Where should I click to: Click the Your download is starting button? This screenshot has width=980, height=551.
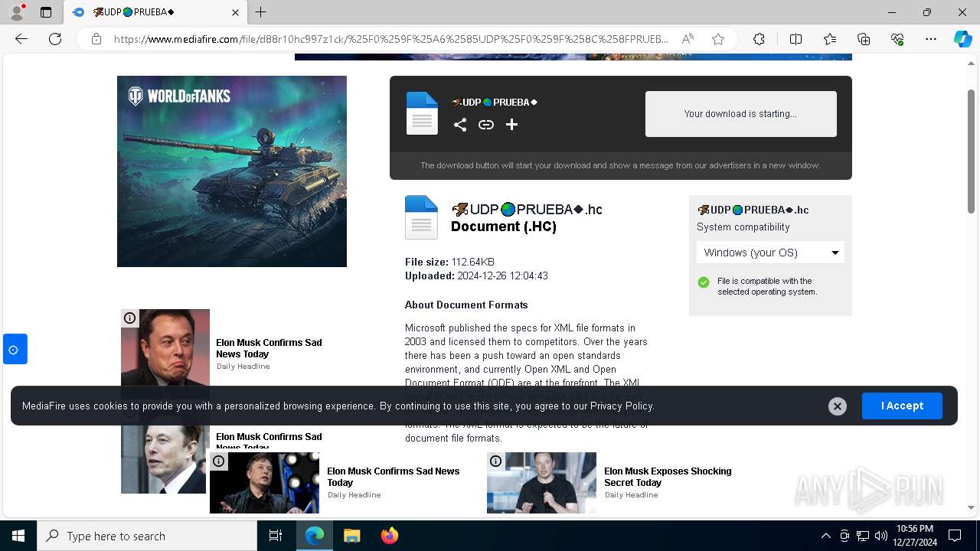(740, 114)
